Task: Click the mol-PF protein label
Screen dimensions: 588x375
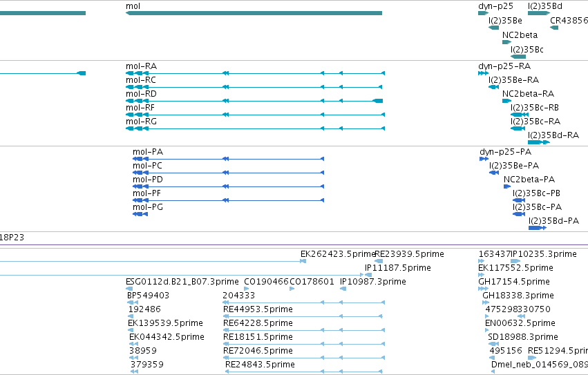Action: (146, 193)
